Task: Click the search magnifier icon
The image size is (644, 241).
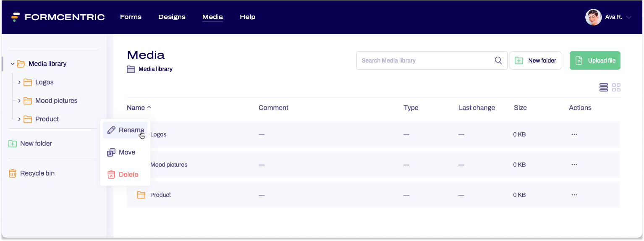Action: pos(498,60)
